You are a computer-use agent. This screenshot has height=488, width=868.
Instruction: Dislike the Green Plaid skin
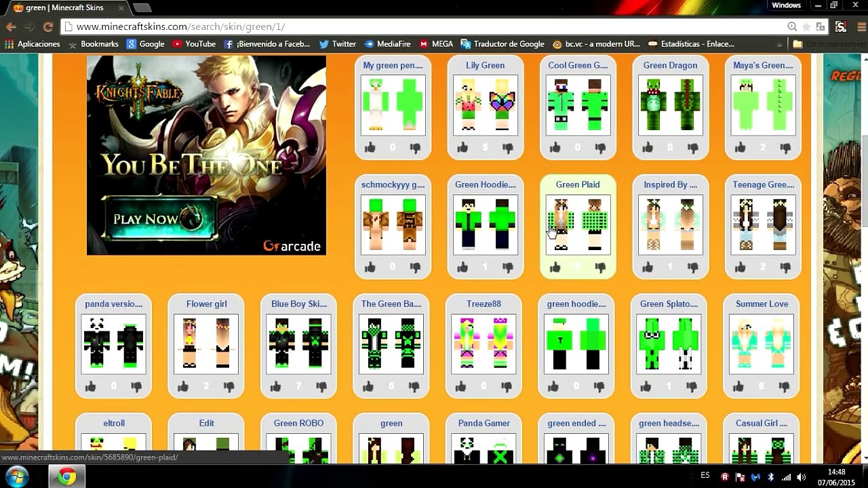(x=600, y=267)
